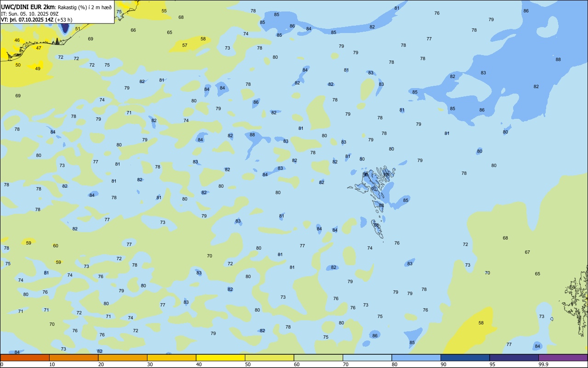This screenshot has height=368, width=588.
Task: Select the light green 60–70 legend segment
Action: [318, 357]
